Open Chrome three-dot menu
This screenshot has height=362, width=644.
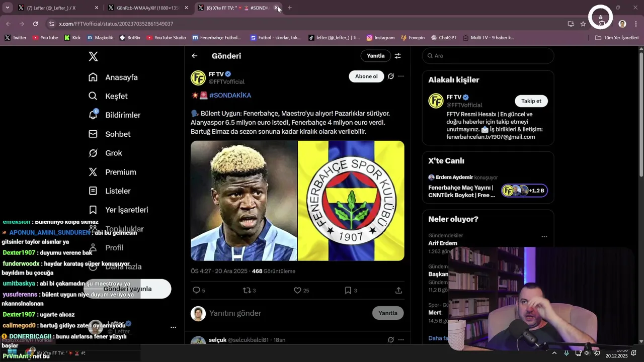[636, 24]
